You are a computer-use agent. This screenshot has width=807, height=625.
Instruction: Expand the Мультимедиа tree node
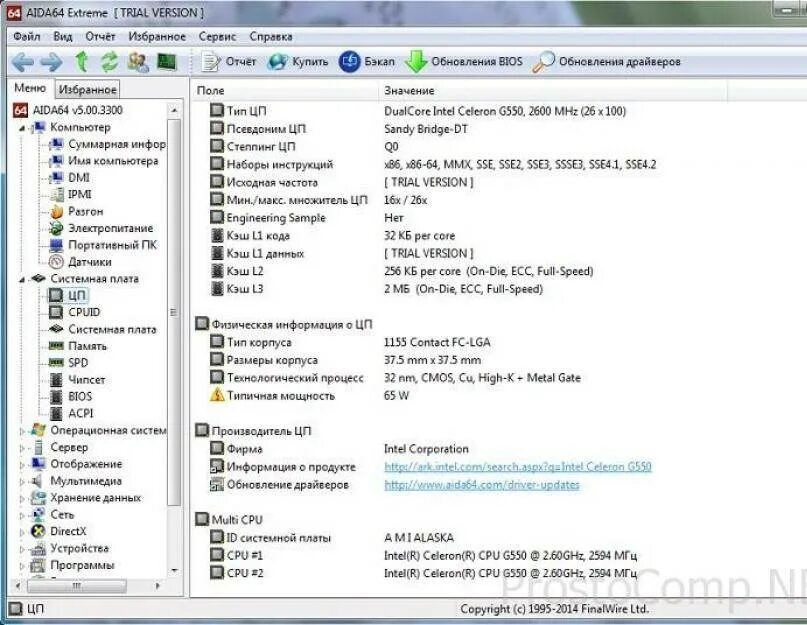(x=22, y=482)
